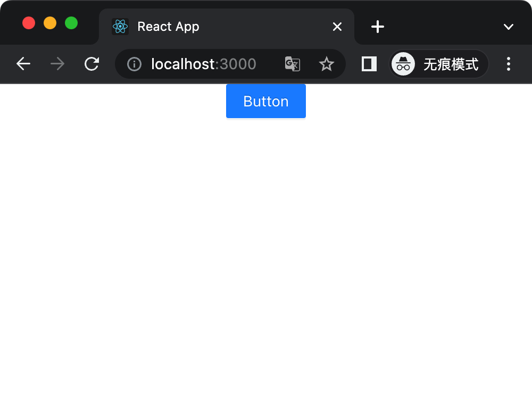532x399 pixels.
Task: Open the 无痕模式 incognito profile chip
Action: pyautogui.click(x=439, y=64)
